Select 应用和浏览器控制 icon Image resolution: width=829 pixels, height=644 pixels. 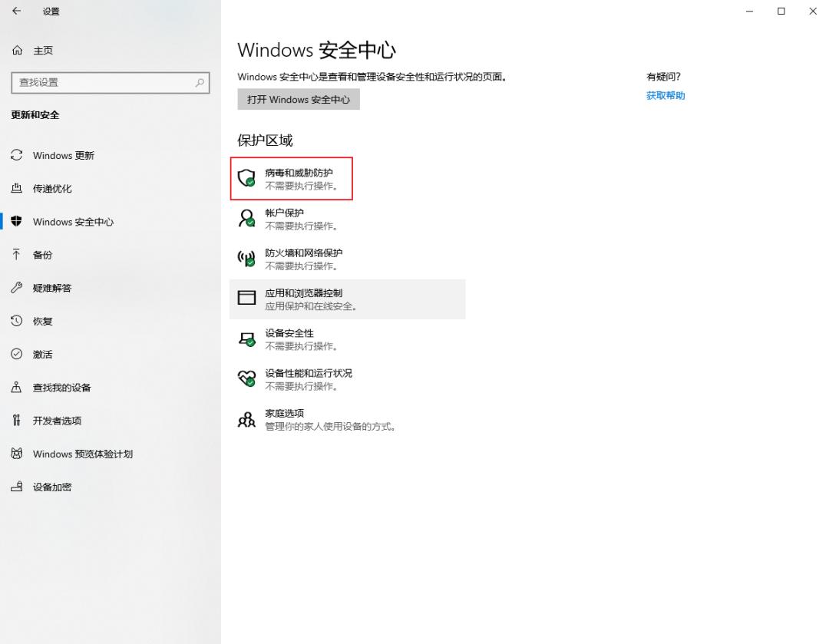click(246, 298)
